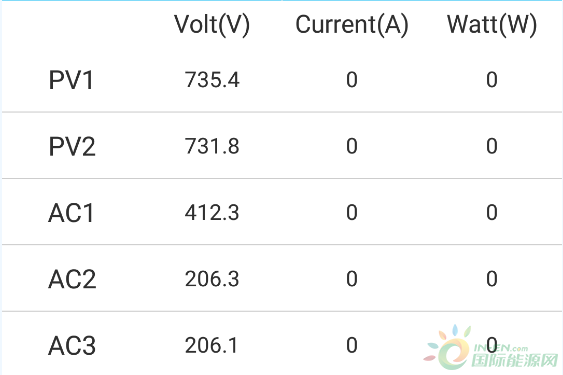Click the PV2 row label
563x375 pixels.
click(x=72, y=147)
